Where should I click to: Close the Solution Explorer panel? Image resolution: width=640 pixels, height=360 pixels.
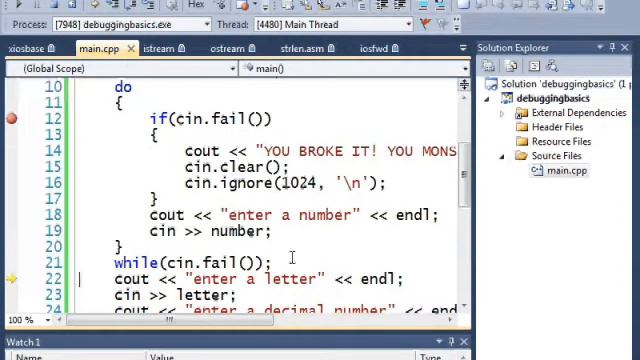(x=624, y=47)
